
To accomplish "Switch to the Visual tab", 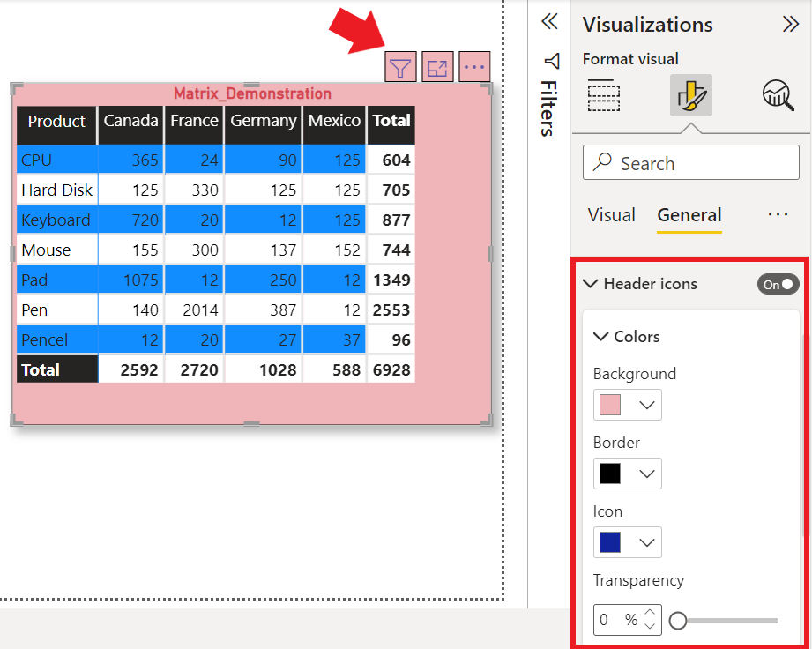I will point(612,215).
